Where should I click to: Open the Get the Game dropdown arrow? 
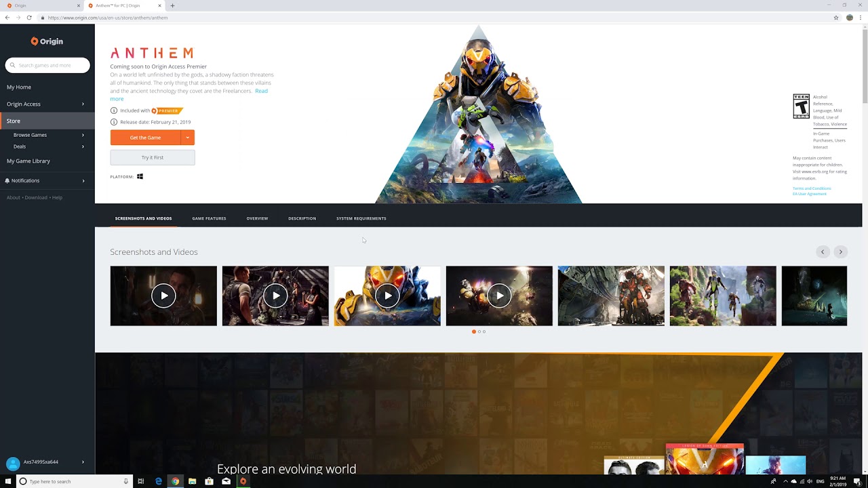(x=188, y=138)
